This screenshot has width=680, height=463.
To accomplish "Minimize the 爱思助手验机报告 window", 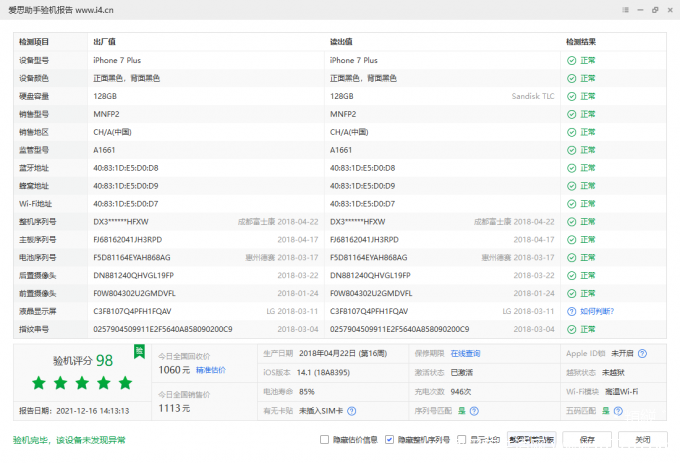I will (x=640, y=10).
